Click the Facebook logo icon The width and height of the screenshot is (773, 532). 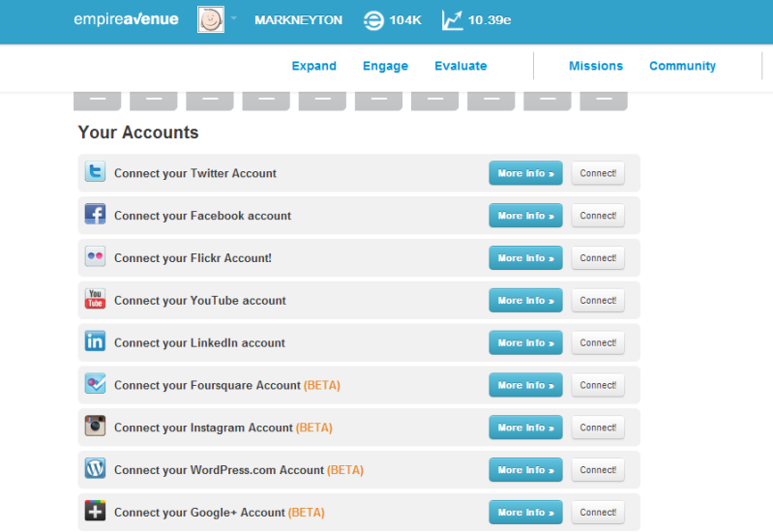[x=95, y=214]
